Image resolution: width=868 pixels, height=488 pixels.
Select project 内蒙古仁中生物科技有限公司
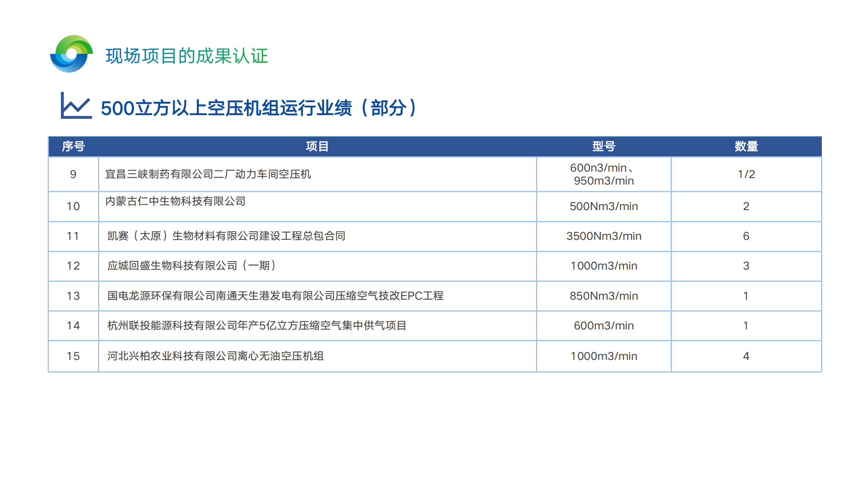pyautogui.click(x=176, y=201)
